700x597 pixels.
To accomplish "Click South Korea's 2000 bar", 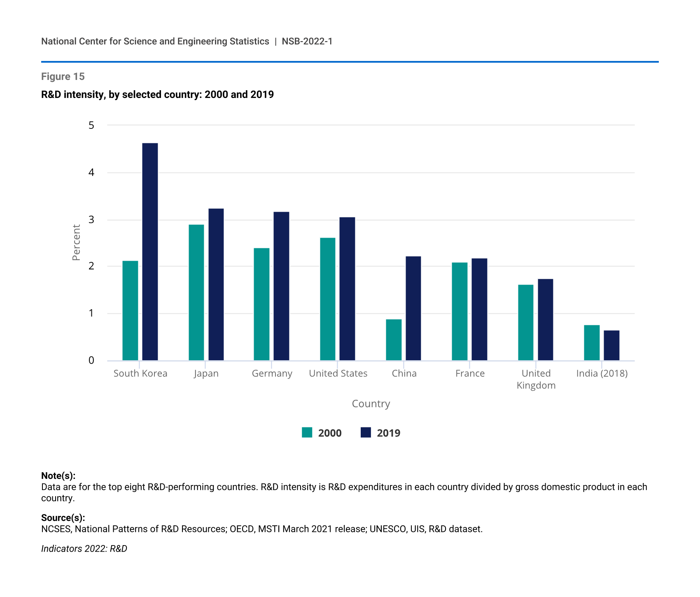I will [130, 311].
